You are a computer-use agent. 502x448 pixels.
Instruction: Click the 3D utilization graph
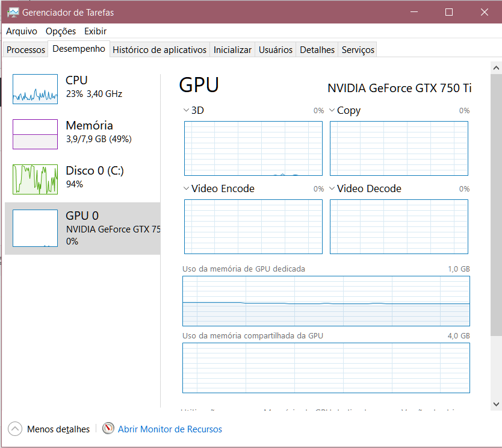coord(253,148)
